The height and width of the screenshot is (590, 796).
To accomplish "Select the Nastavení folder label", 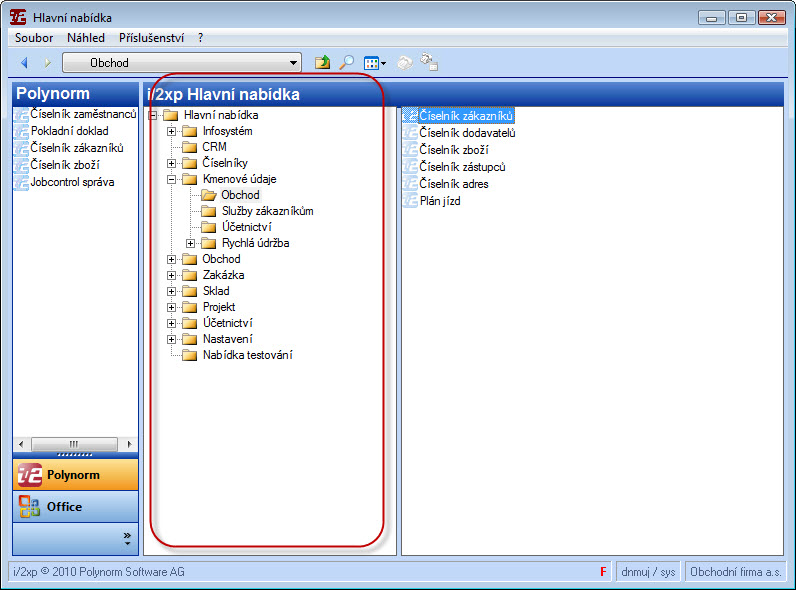I will (227, 339).
